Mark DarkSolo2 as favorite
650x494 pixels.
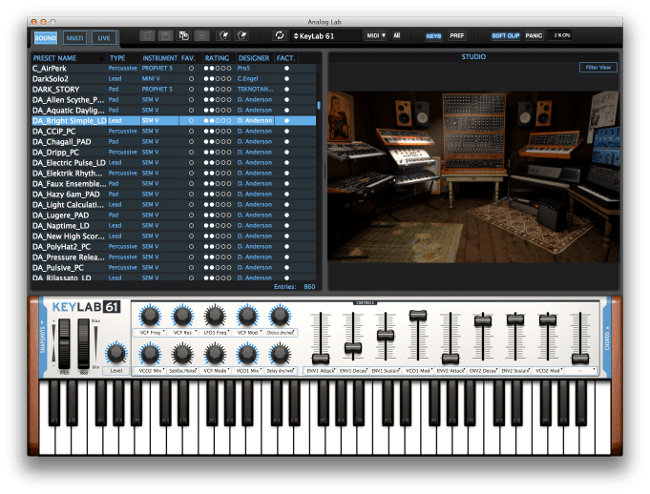click(x=191, y=79)
